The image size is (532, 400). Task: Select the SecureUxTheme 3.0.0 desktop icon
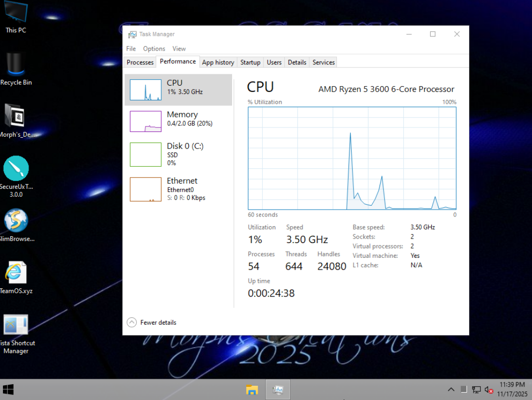16,176
